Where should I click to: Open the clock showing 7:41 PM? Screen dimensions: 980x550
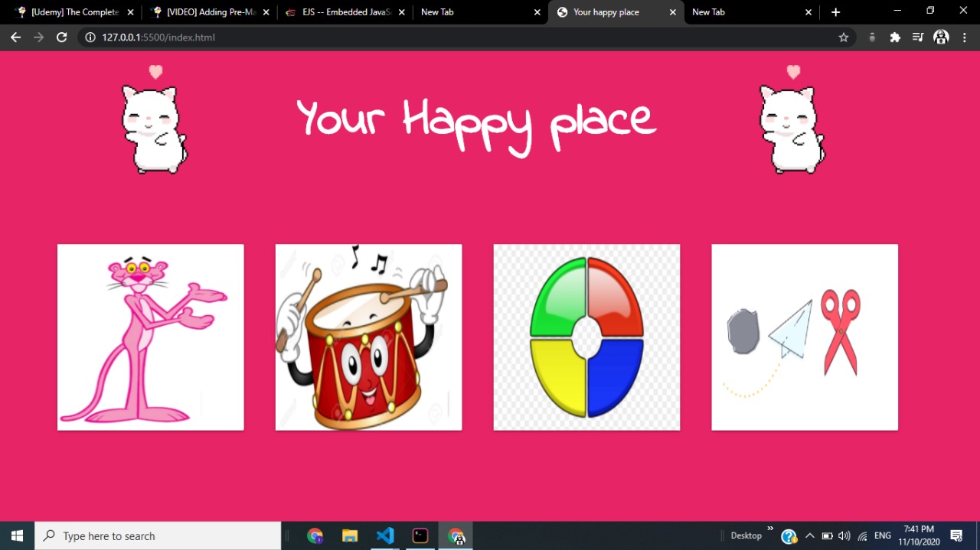[x=919, y=535]
